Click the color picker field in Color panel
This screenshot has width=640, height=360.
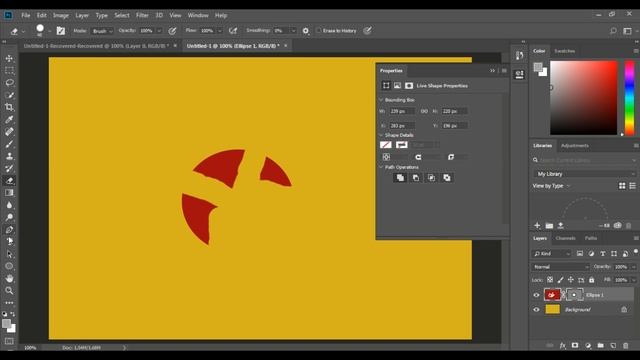(584, 98)
